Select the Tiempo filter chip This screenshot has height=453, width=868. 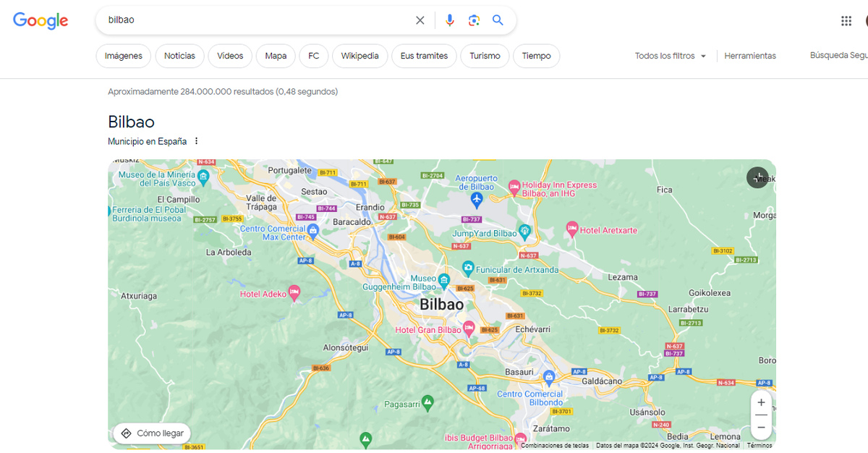click(536, 56)
